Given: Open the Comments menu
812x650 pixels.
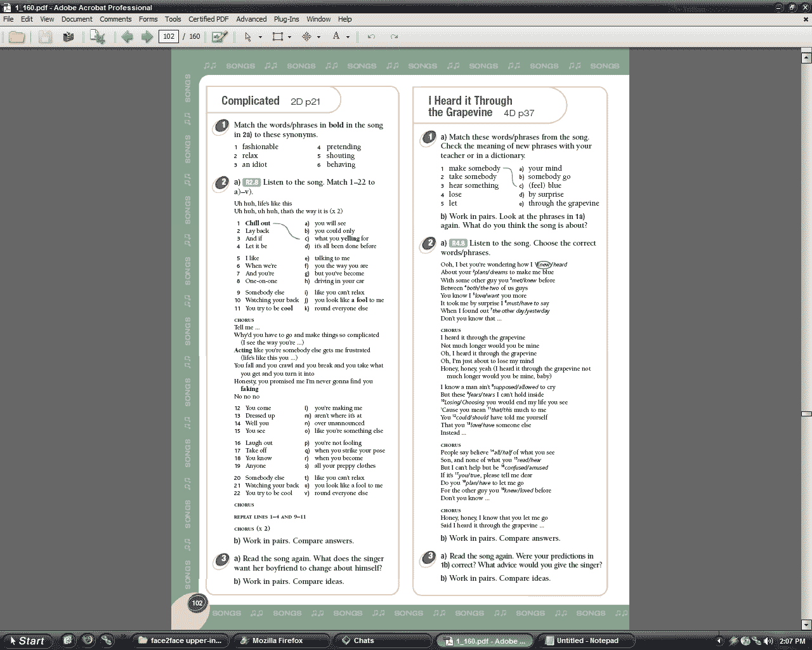Looking at the screenshot, I should click(115, 19).
